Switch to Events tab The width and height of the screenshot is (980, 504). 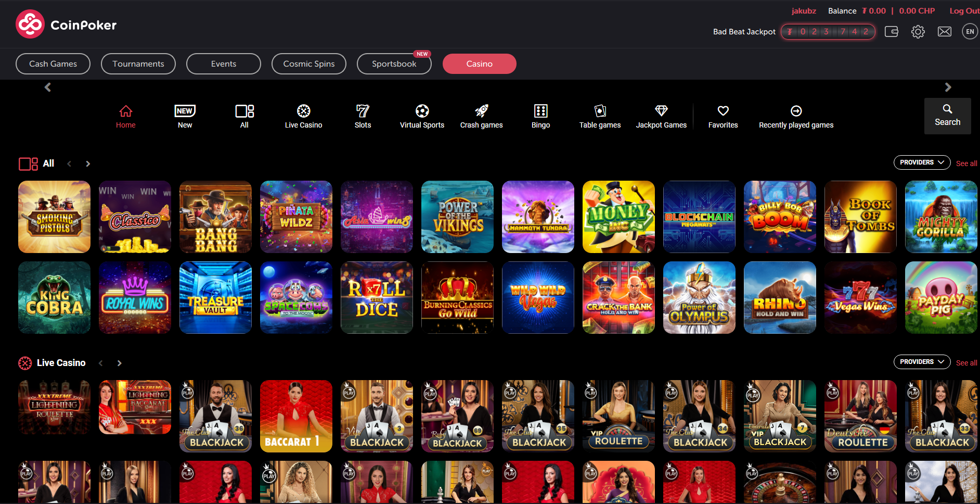(224, 64)
